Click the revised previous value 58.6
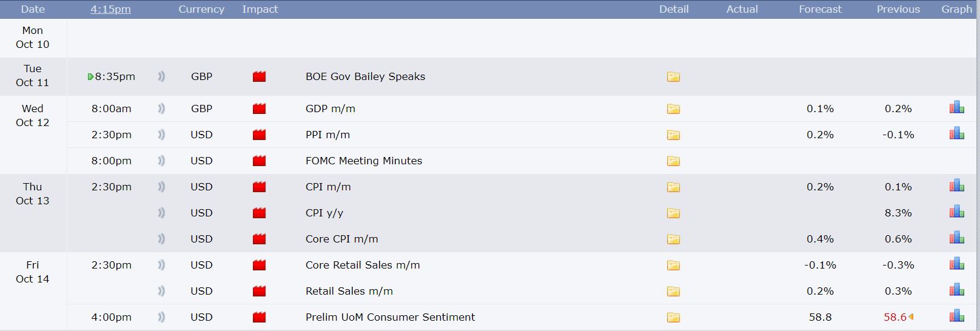Viewport: 980px width, 331px height. [895, 317]
